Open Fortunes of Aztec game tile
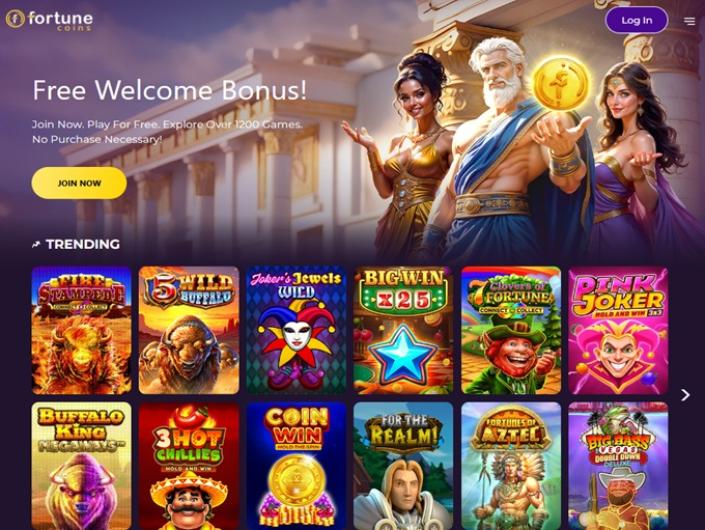This screenshot has width=705, height=530. click(511, 466)
